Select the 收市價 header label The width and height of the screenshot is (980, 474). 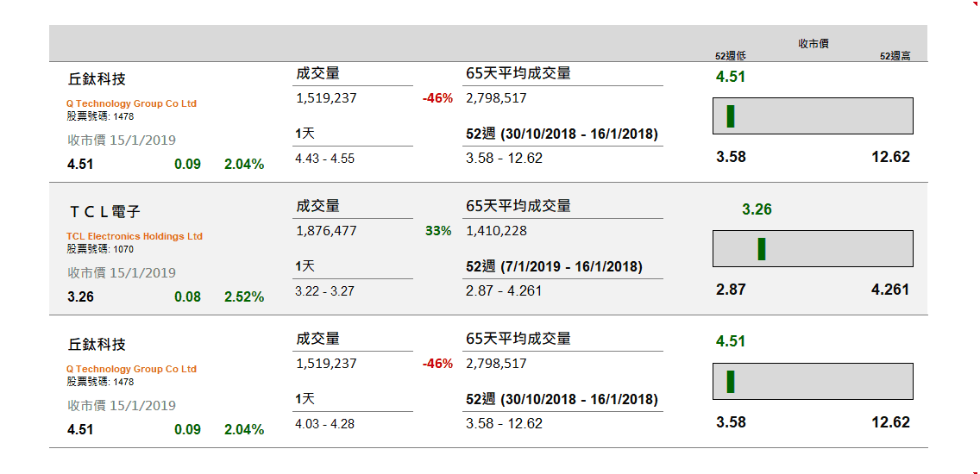[813, 43]
